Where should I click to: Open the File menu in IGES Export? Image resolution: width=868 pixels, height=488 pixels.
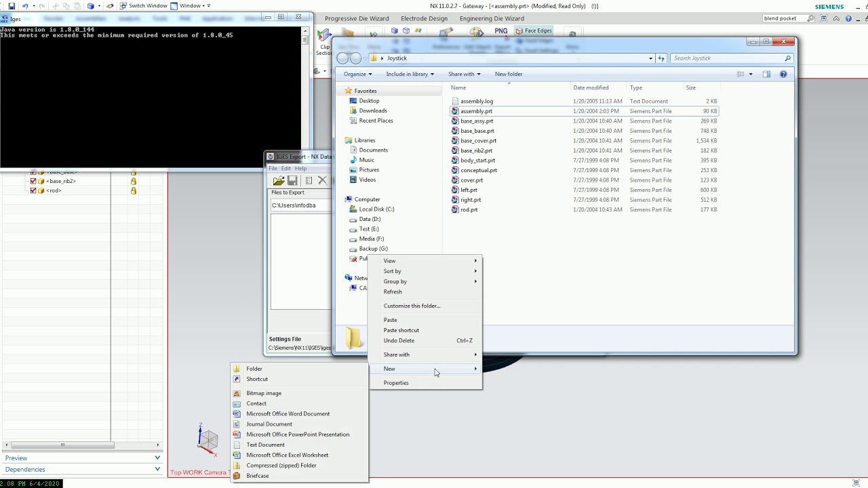point(273,169)
